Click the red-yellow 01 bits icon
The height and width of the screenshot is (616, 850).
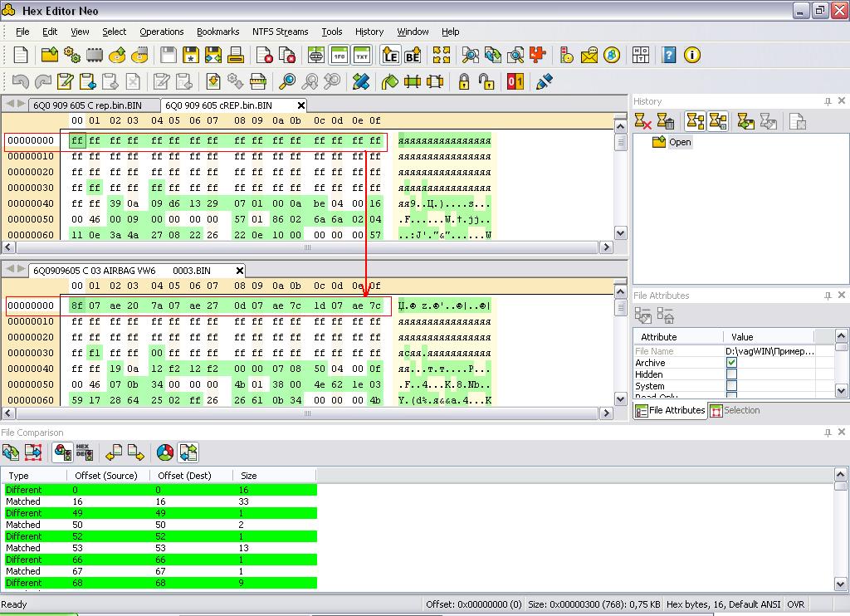pos(515,81)
